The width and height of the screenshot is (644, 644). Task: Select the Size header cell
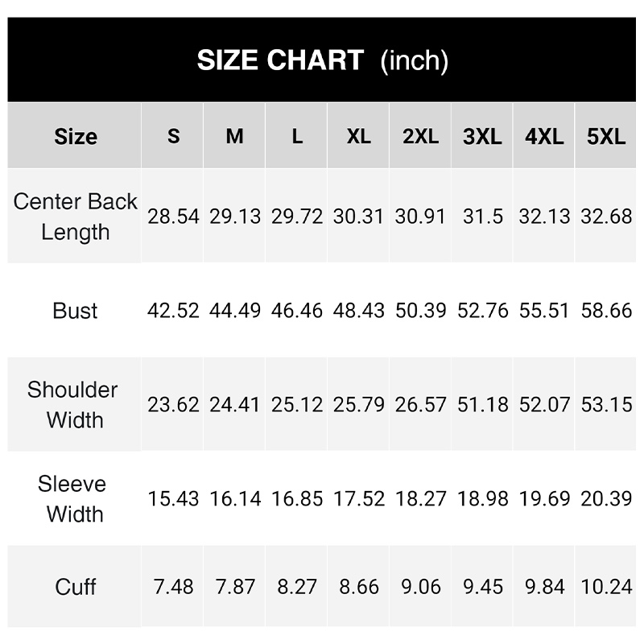[74, 136]
